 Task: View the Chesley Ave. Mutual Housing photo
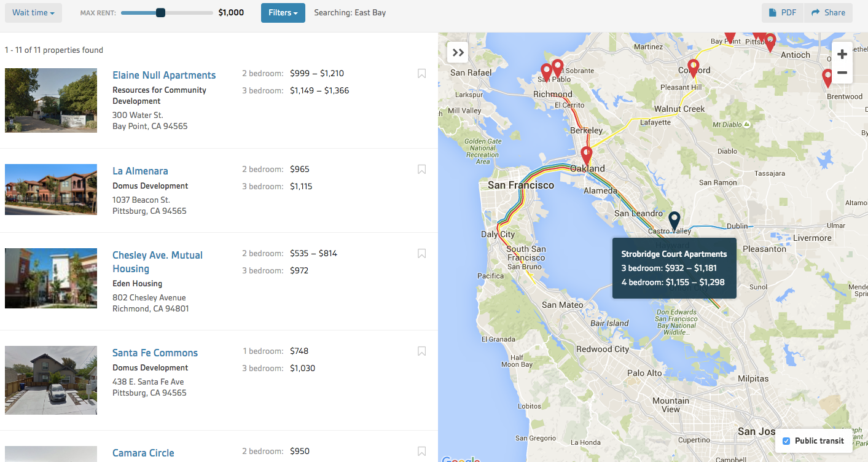point(51,278)
